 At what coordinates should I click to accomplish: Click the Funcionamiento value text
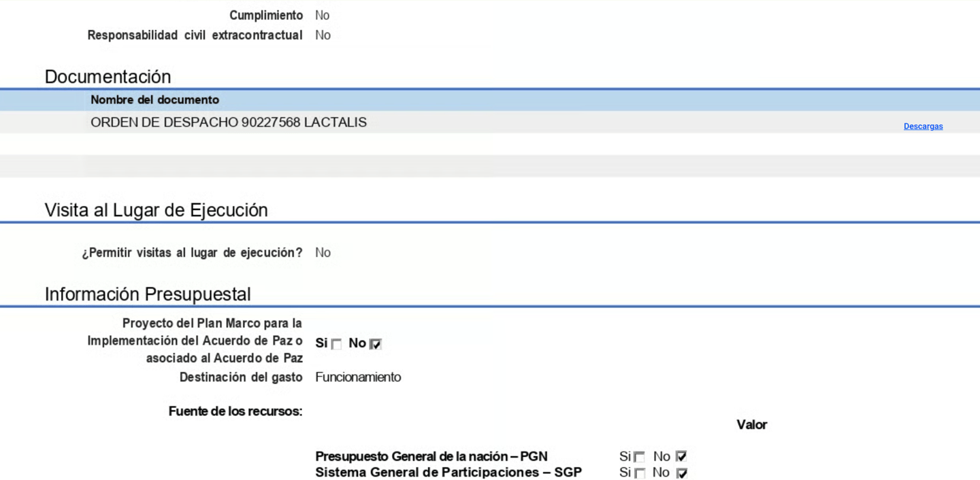click(358, 377)
